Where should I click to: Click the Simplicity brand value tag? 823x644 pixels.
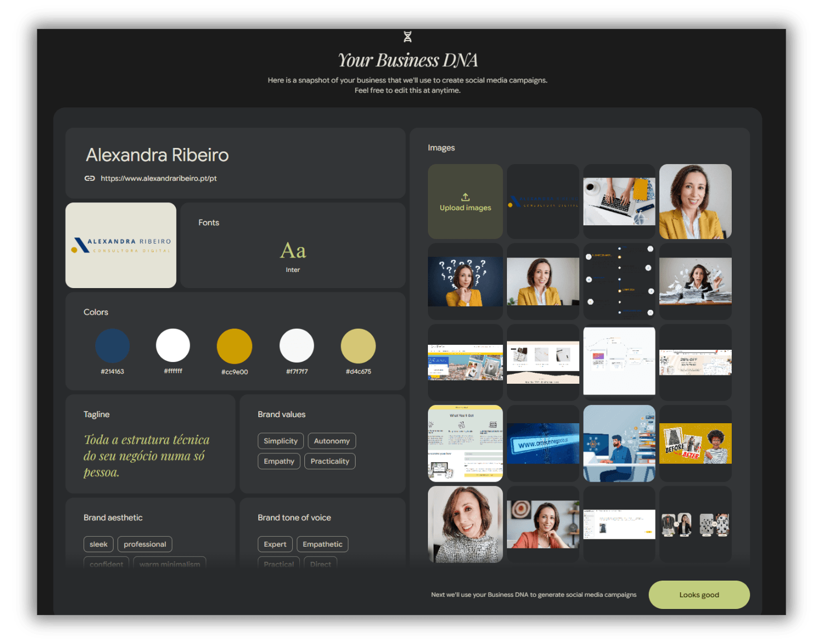click(280, 441)
